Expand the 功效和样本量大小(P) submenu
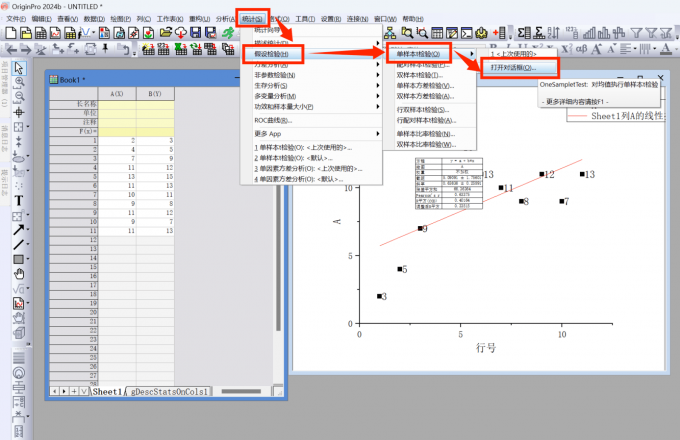 [312, 107]
